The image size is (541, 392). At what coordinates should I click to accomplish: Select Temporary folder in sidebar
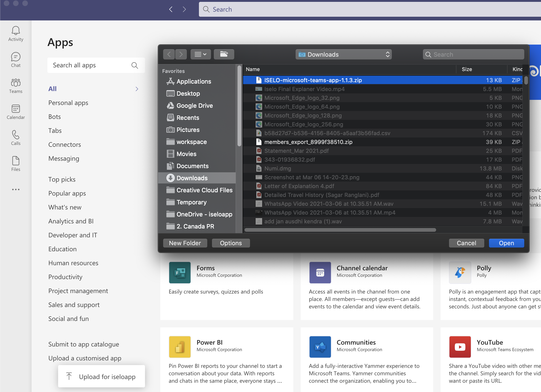pos(197,202)
